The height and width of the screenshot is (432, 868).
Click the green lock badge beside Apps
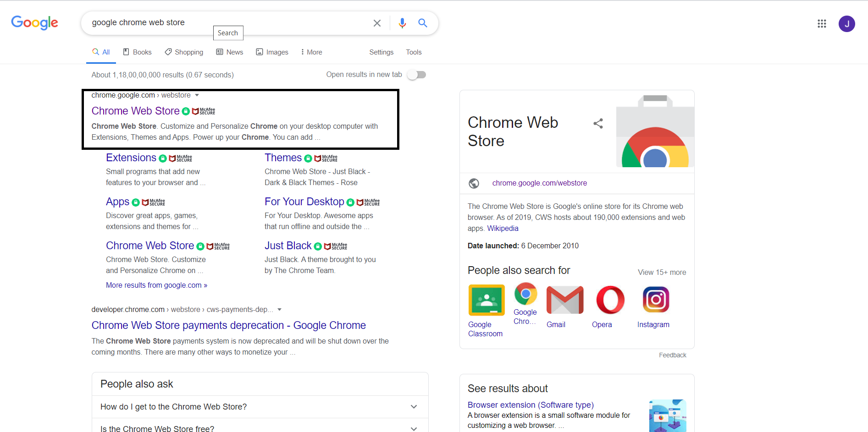(136, 202)
